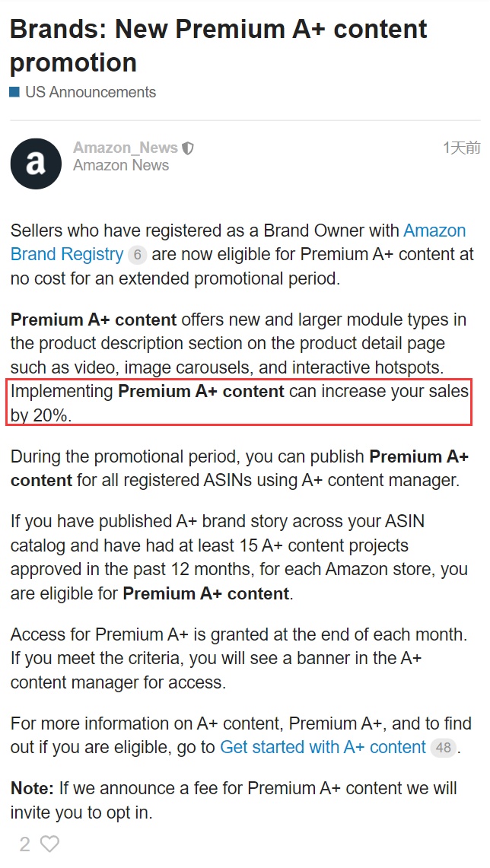Open the Amazon Brand Registry link

(67, 254)
